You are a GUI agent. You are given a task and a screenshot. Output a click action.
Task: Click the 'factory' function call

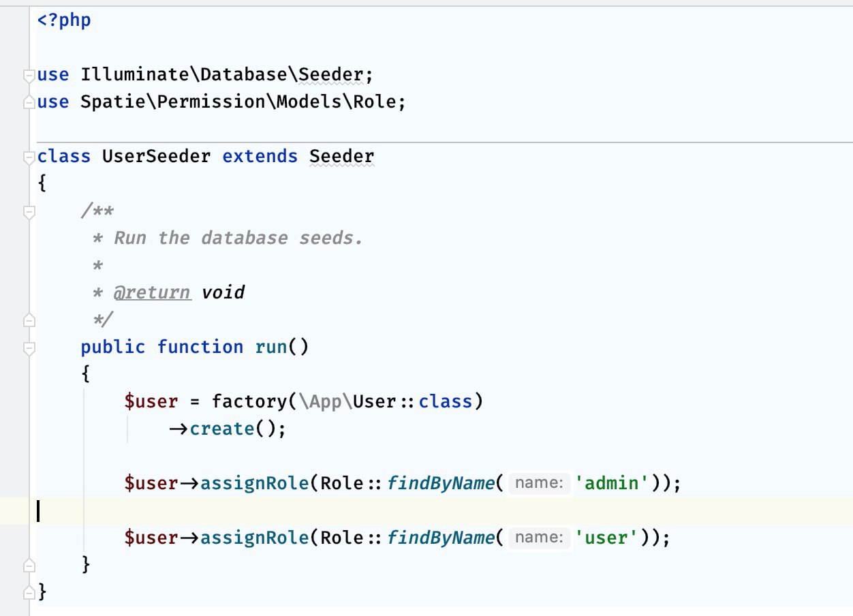coord(249,401)
